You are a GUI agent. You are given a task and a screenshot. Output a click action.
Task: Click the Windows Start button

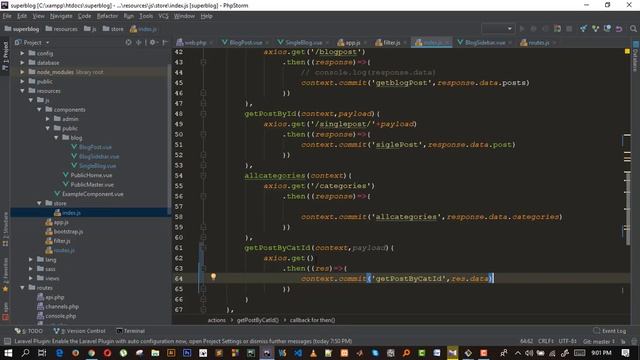click(8, 353)
